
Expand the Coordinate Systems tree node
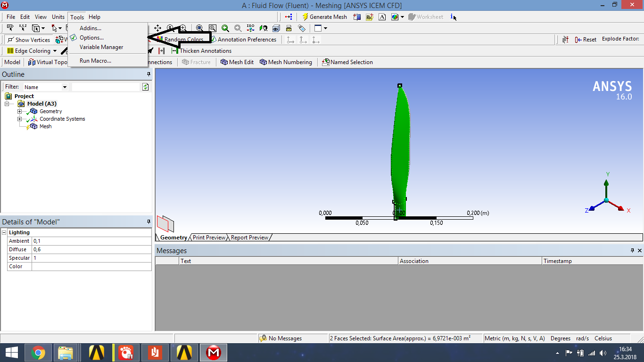click(x=19, y=119)
